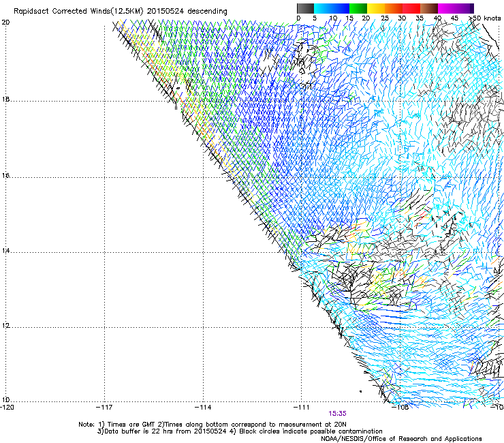
Task: Click the magenta 40-45 knots legend color
Action: pyautogui.click(x=447, y=8)
